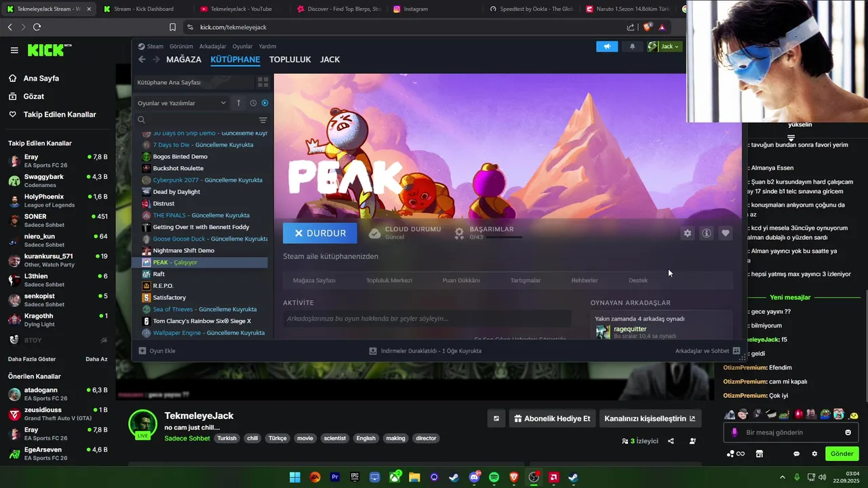This screenshot has height=488, width=868.
Task: Open Yardım menu
Action: pos(267,47)
